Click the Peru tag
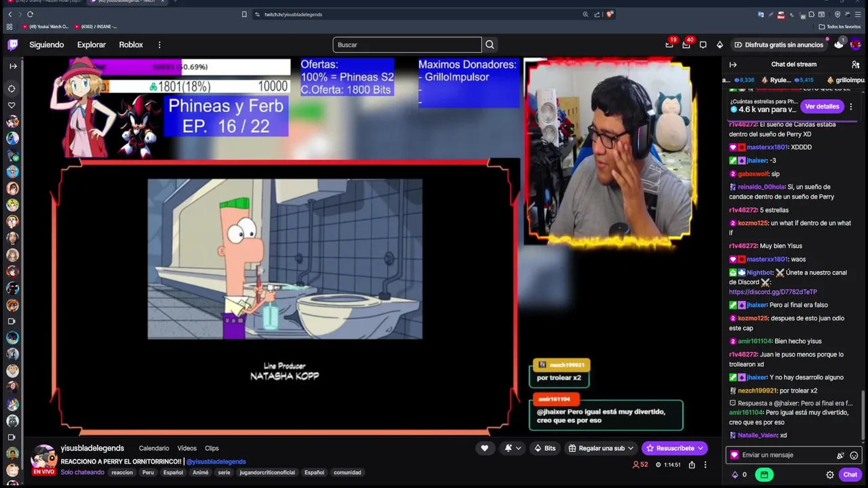This screenshot has width=868, height=488. click(148, 472)
